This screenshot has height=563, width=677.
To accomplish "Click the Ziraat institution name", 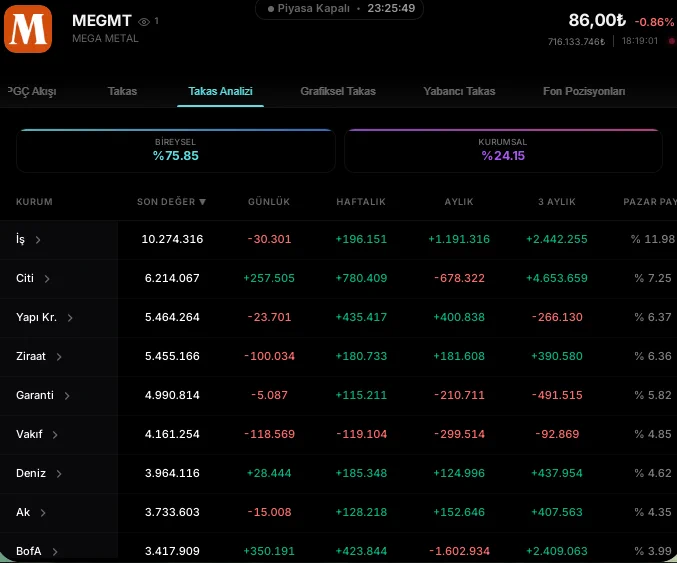I will (x=31, y=356).
